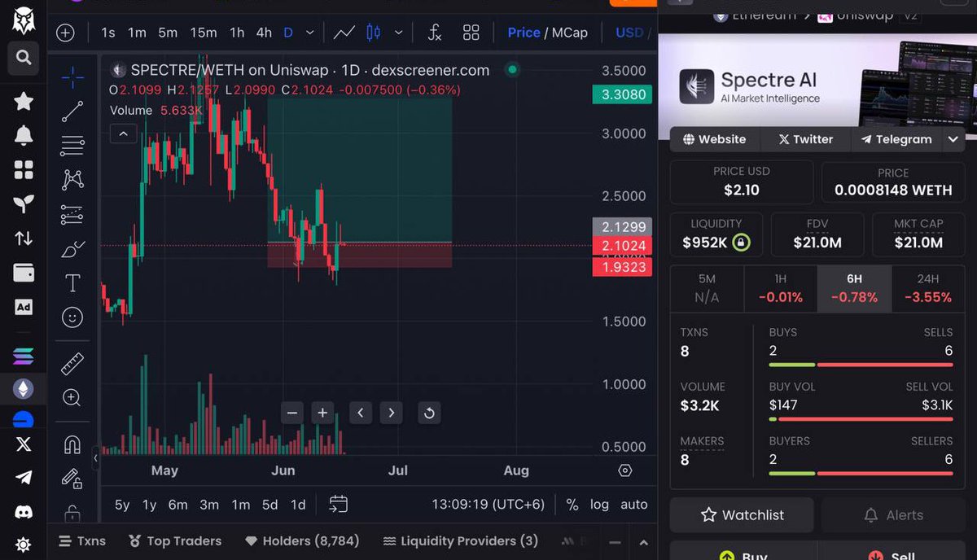Open Discord icon in left sidebar
Screen dimensions: 977x560
coord(24,511)
